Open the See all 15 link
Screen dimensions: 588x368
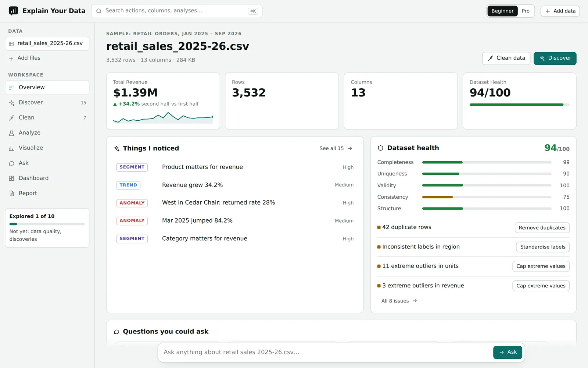click(x=336, y=149)
